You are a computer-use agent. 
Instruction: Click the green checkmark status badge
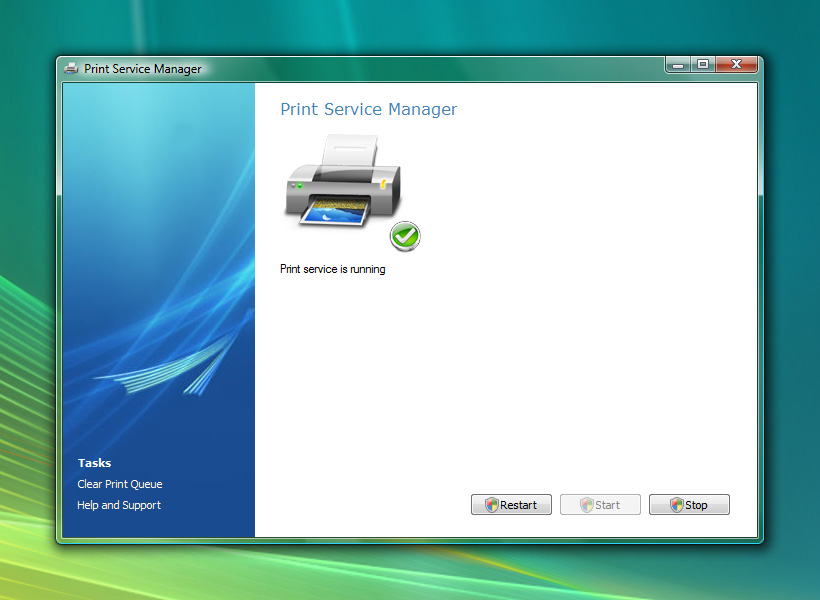click(405, 237)
